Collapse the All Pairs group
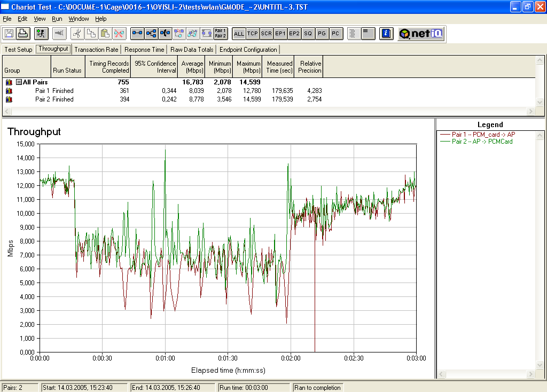The height and width of the screenshot is (392, 547). click(19, 82)
